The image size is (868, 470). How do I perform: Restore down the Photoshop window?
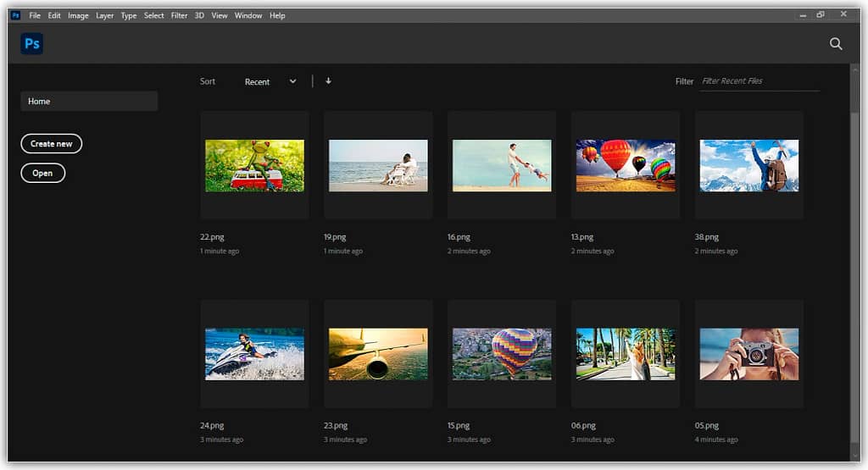coord(821,15)
